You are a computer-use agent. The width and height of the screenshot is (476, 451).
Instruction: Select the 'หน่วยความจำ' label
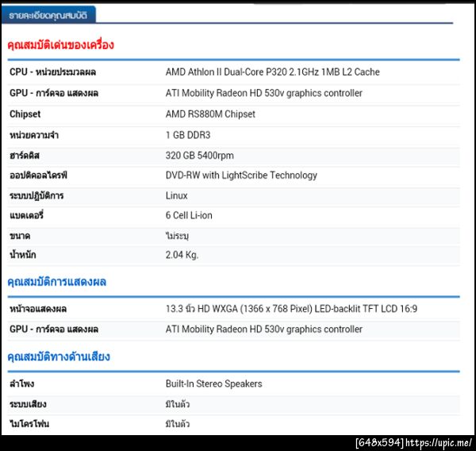[x=33, y=135]
